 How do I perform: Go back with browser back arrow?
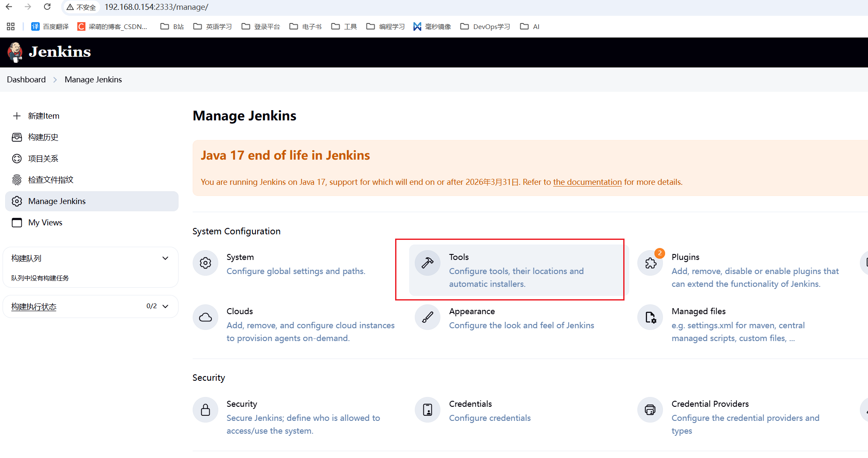pos(9,7)
